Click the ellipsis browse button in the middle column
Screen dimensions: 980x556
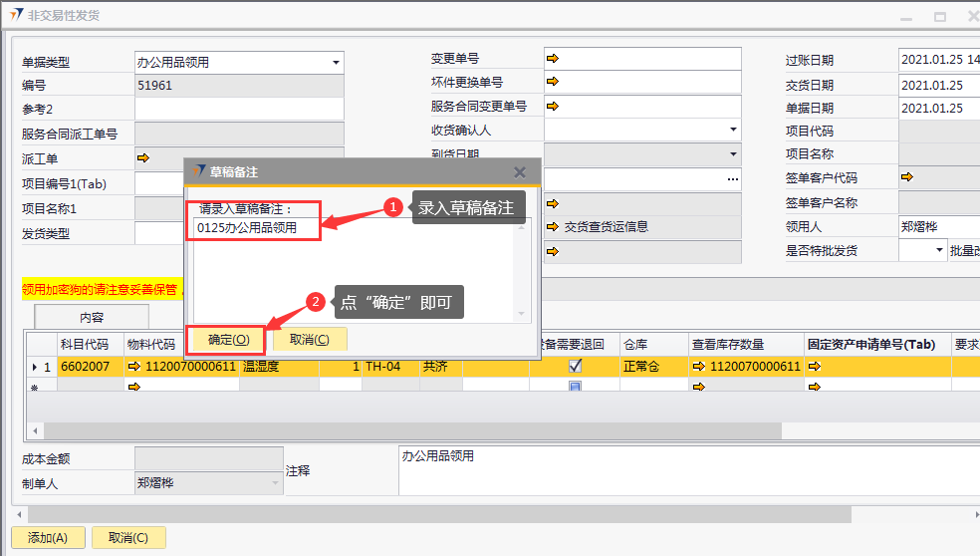tap(733, 178)
